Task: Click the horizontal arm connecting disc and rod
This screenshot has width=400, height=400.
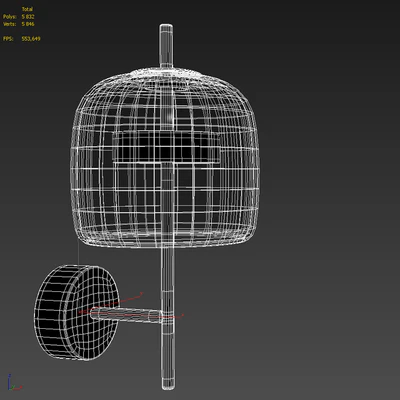Action: pyautogui.click(x=126, y=315)
